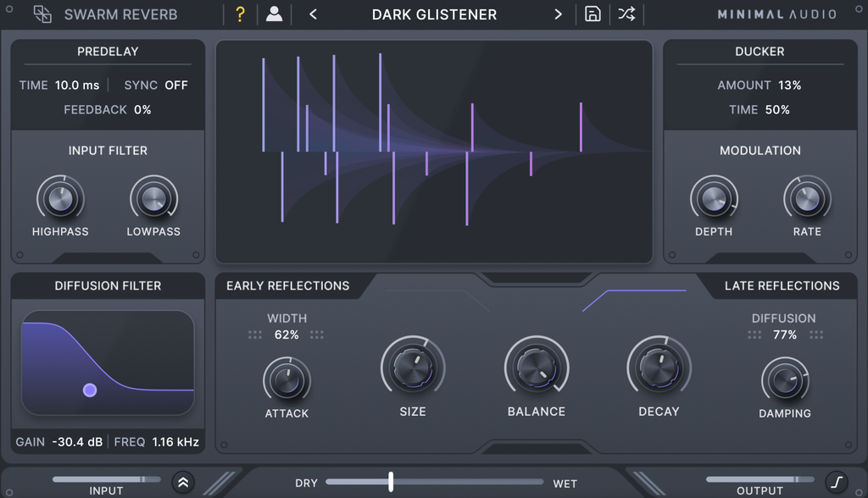Screen dimensions: 868x498
Task: Click the modulation dots beside Width
Action: pos(255,335)
